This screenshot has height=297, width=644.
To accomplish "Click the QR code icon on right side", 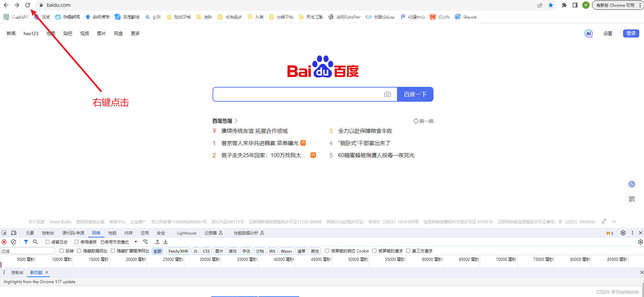I will pos(631,199).
